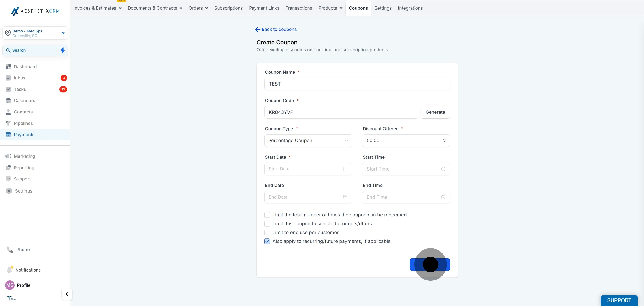
Task: Click the calendar icon in Start Date
Action: tap(345, 169)
